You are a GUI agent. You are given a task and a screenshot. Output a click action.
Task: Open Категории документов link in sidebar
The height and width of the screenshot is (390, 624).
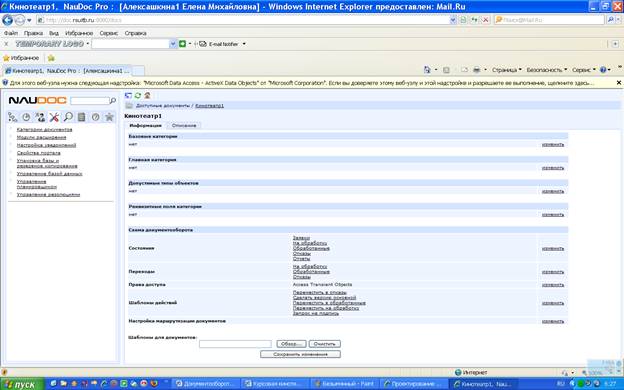pos(45,130)
